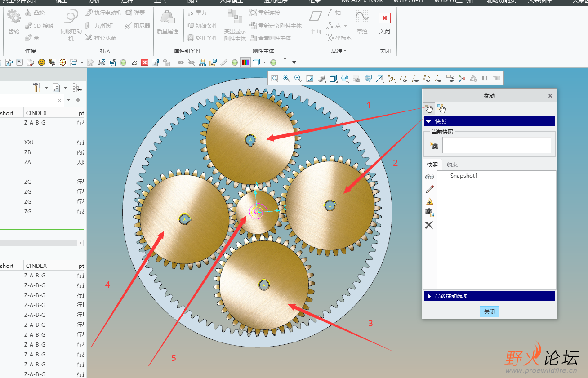Switch to the 约束 tab

[x=452, y=165]
